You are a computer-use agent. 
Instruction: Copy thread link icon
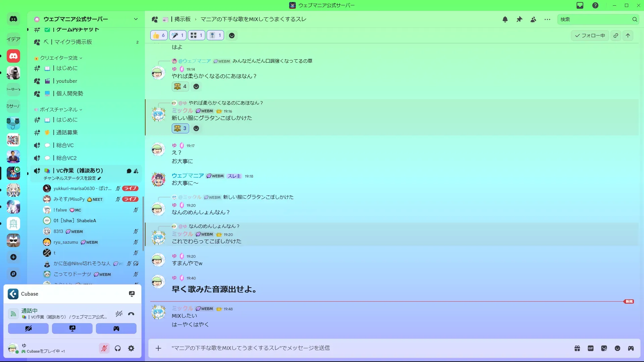[x=616, y=36]
